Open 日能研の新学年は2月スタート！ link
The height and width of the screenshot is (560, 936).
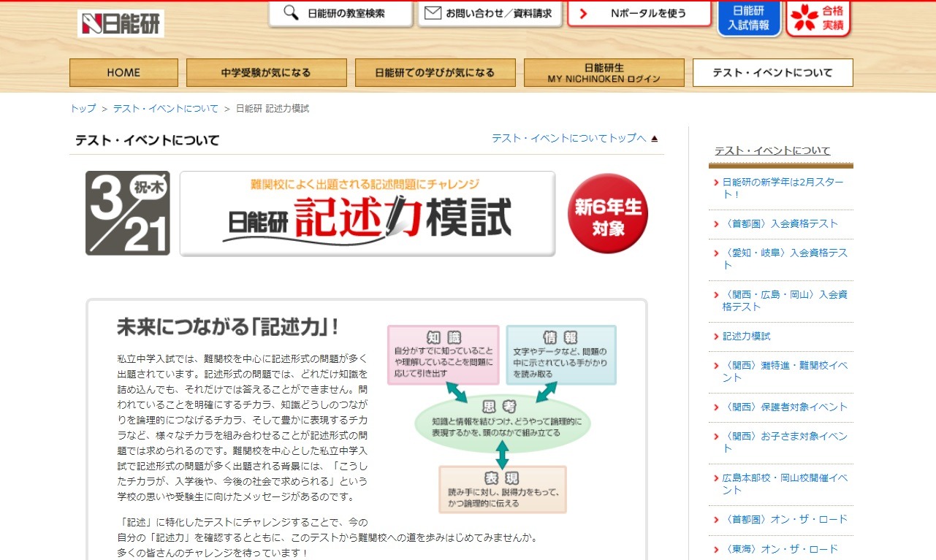click(783, 188)
